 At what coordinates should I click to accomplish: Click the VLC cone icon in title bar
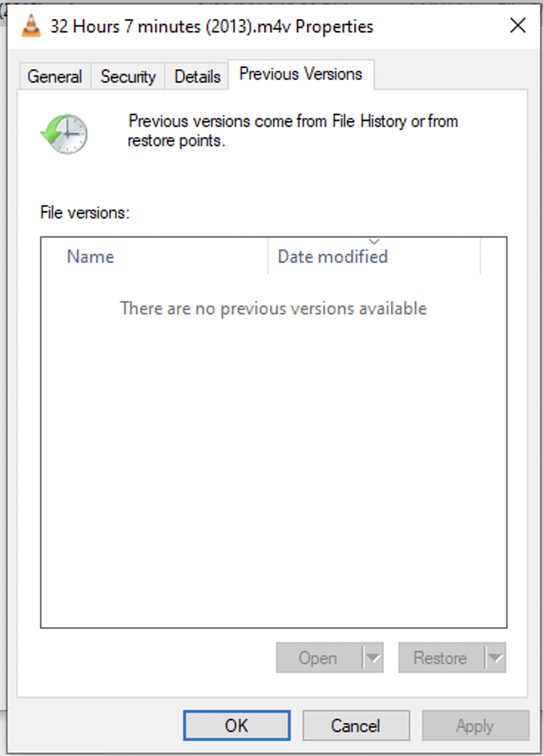(x=31, y=26)
